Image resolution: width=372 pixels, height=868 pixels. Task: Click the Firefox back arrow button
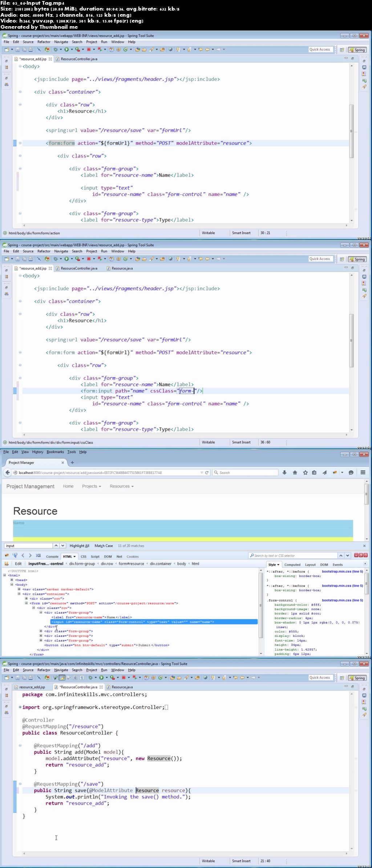pos(8,473)
